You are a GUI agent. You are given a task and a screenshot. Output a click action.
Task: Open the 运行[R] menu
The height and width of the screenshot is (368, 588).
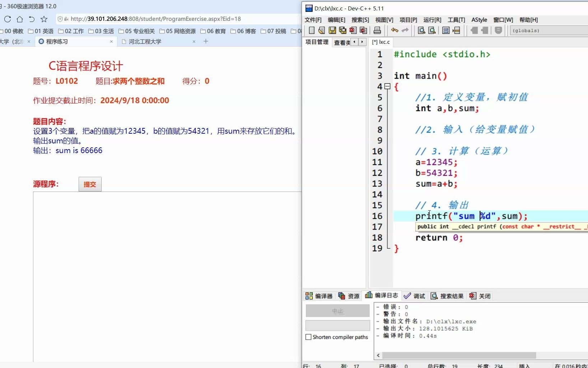click(x=432, y=20)
